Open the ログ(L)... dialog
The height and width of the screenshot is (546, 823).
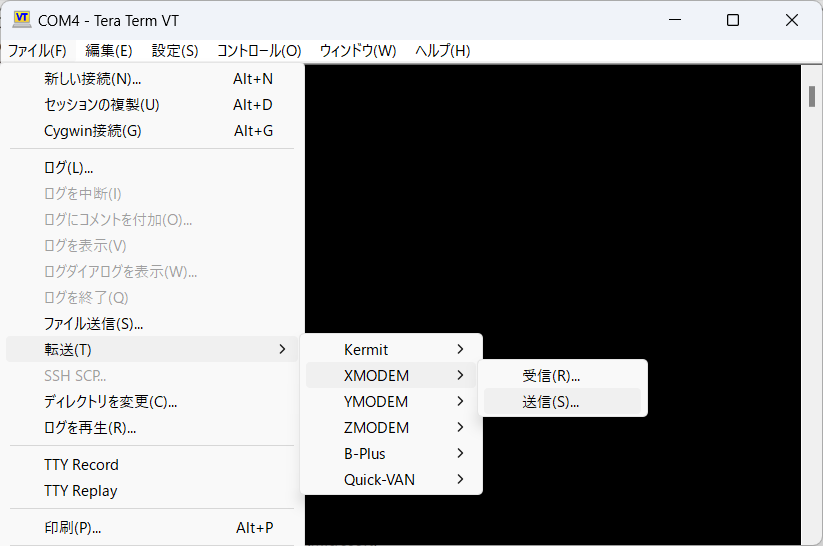click(152, 168)
